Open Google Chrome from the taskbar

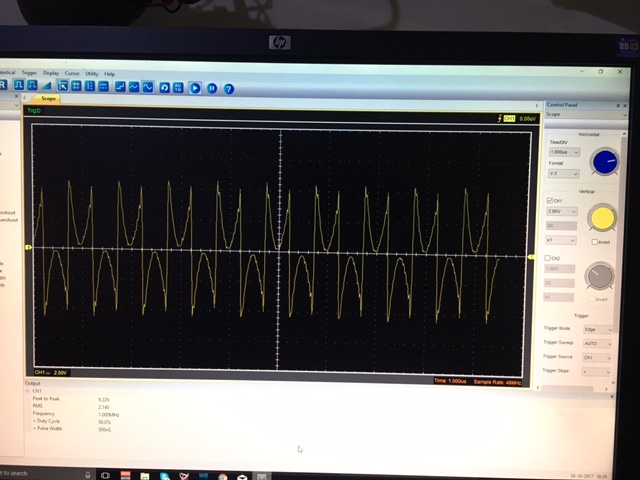tap(222, 477)
